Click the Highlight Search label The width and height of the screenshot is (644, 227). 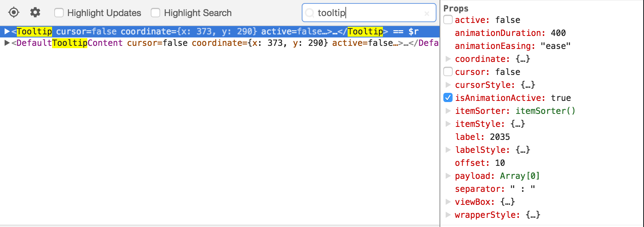(198, 13)
